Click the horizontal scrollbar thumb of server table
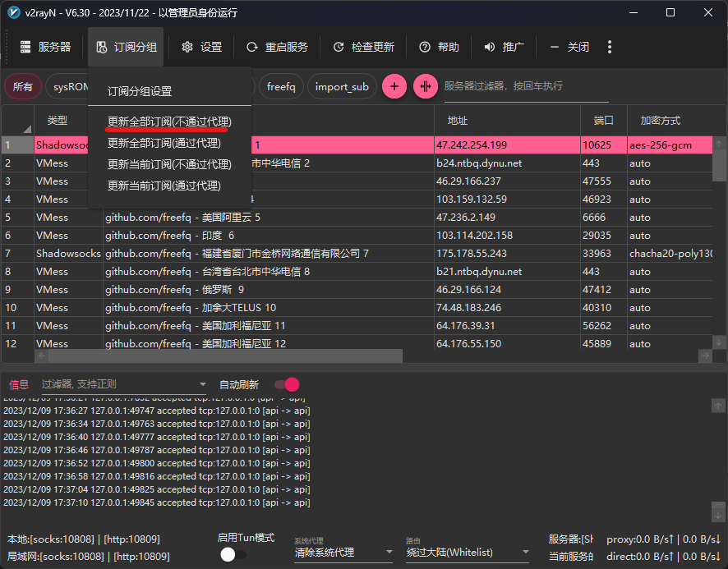 pyautogui.click(x=225, y=356)
